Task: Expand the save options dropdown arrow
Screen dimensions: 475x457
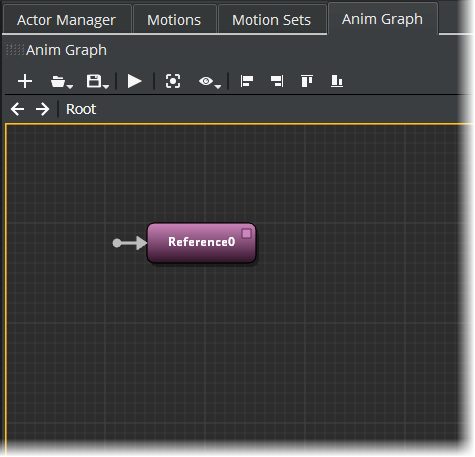Action: click(x=106, y=87)
